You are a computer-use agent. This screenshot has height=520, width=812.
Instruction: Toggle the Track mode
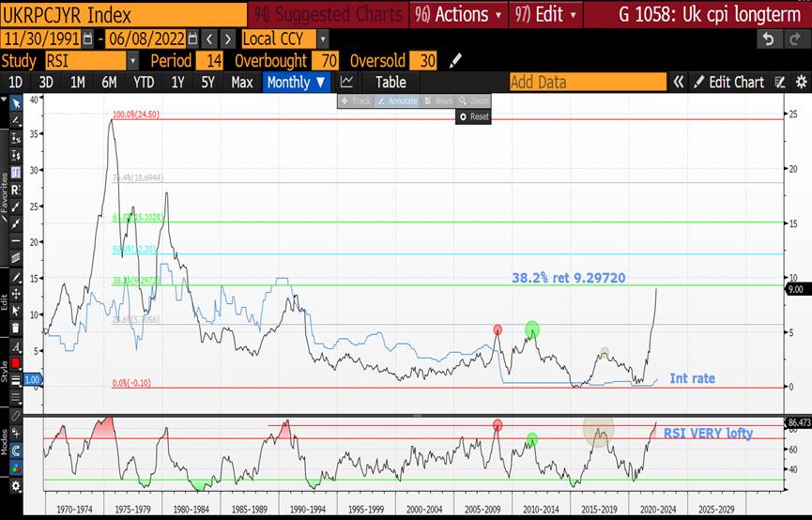coord(355,101)
